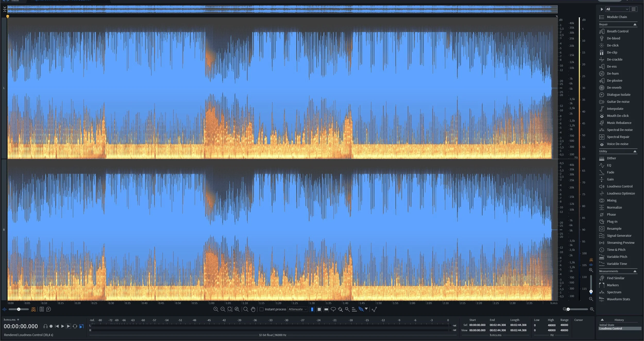Activate the hand grab tool
The width and height of the screenshot is (644, 341).
point(253,309)
